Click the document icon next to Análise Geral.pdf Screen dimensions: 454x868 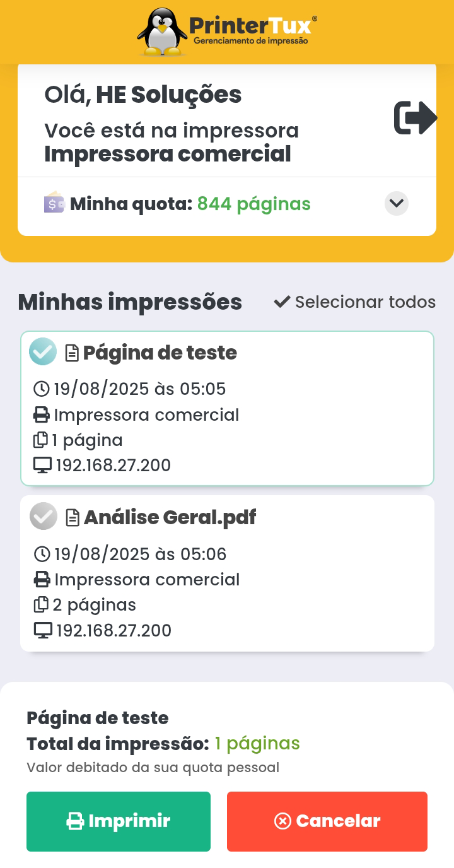click(73, 518)
